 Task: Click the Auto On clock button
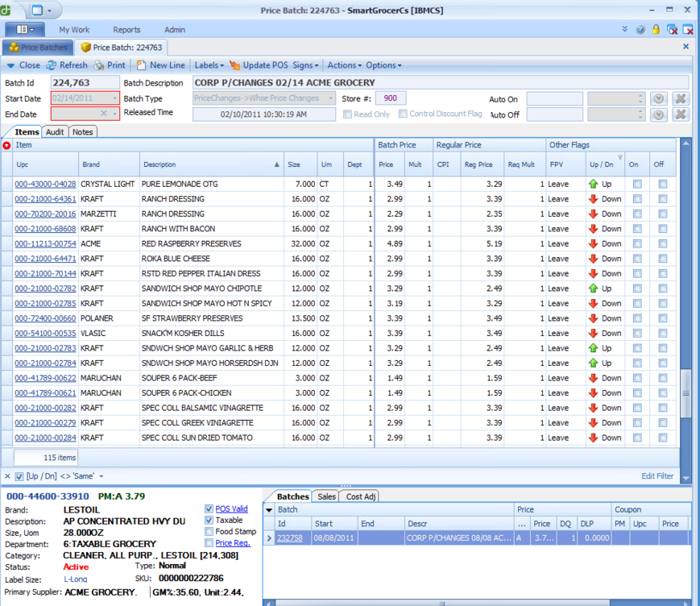pos(658,98)
